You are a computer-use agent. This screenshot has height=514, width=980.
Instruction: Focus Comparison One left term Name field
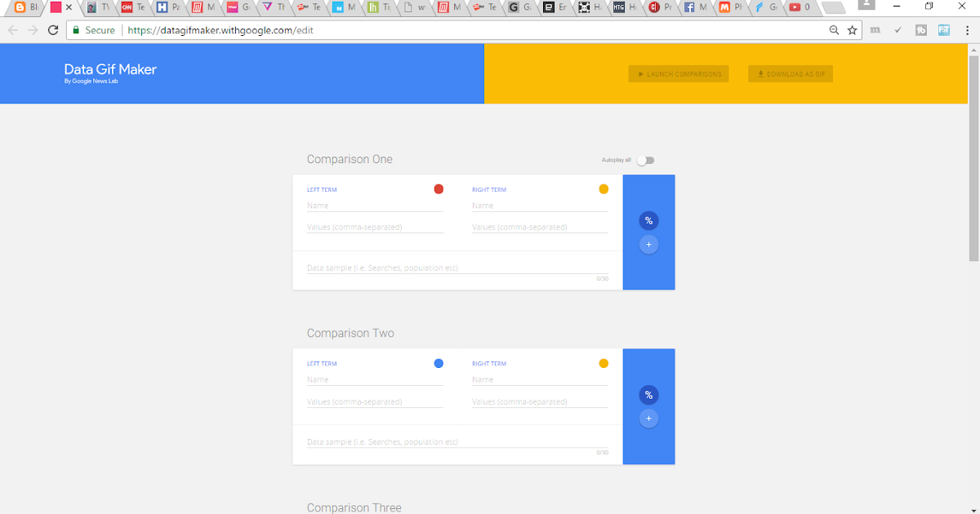click(375, 206)
